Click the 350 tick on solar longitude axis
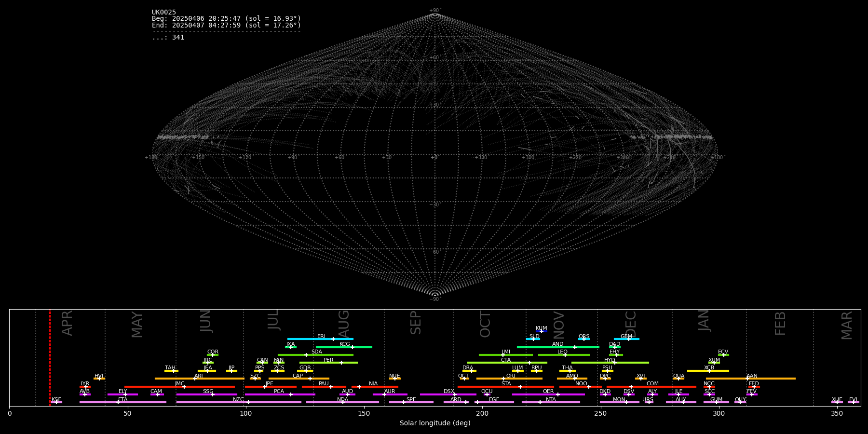 pos(837,413)
